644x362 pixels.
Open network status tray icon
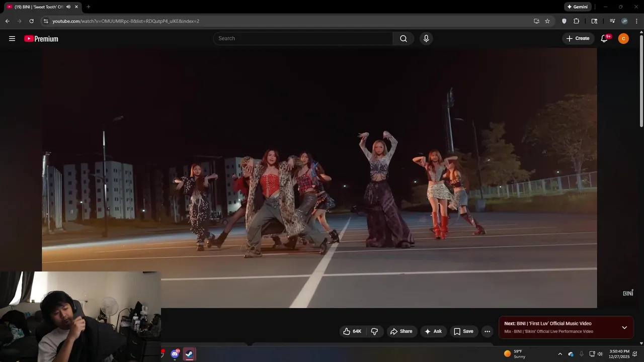coord(592,354)
